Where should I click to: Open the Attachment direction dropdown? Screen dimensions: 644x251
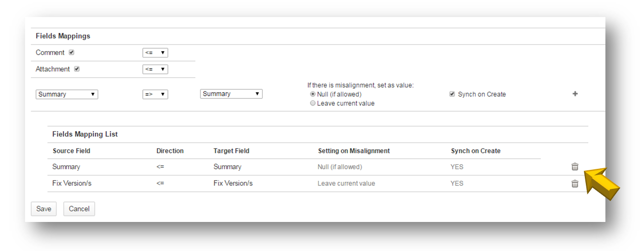[155, 69]
